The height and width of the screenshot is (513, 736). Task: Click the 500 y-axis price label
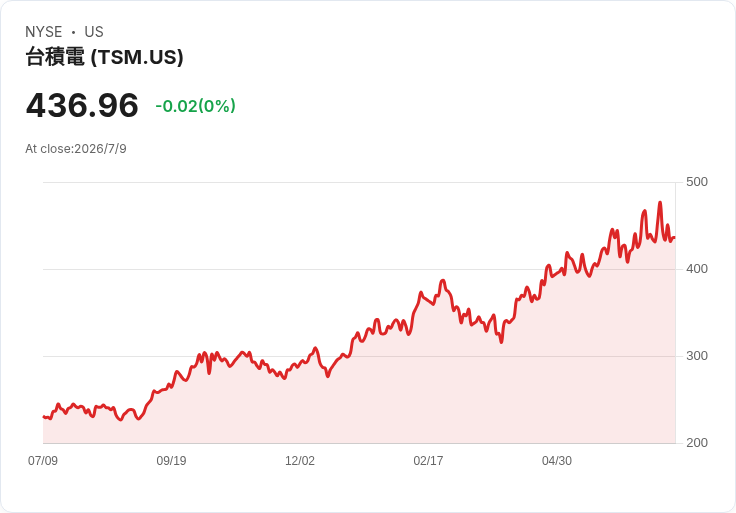(x=697, y=182)
